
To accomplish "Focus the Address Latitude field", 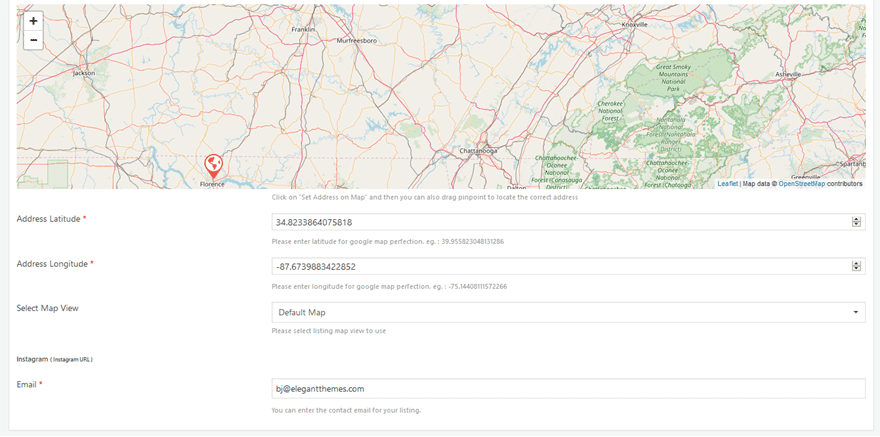I will [x=568, y=222].
